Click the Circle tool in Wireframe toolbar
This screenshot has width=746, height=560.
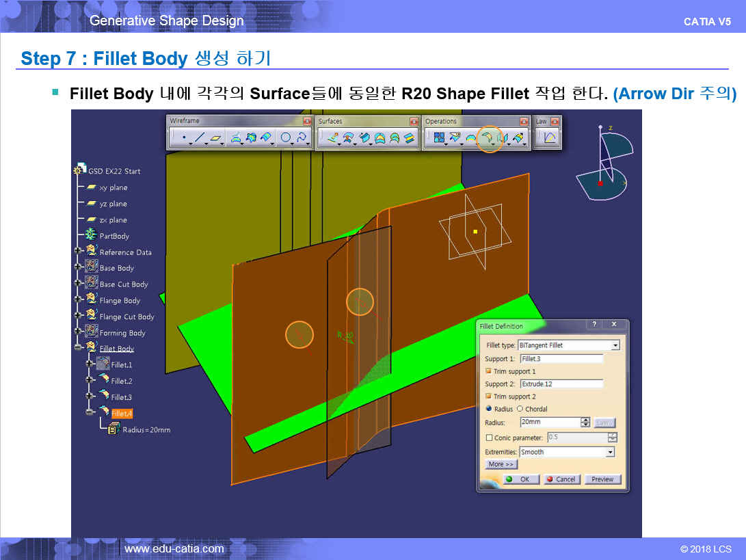[286, 138]
